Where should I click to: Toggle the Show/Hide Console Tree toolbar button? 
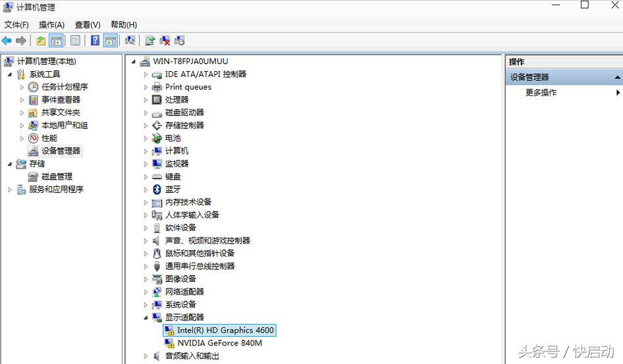[56, 41]
